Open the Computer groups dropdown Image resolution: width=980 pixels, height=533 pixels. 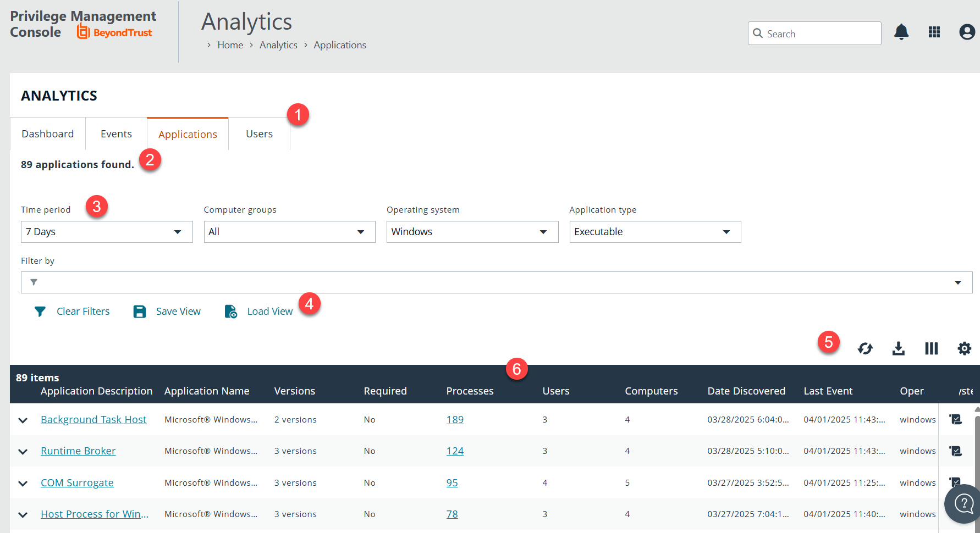289,232
